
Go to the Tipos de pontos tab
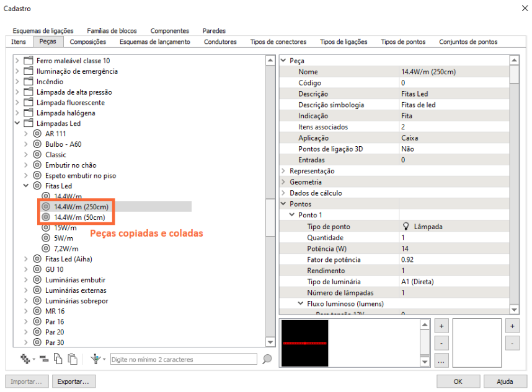(403, 42)
